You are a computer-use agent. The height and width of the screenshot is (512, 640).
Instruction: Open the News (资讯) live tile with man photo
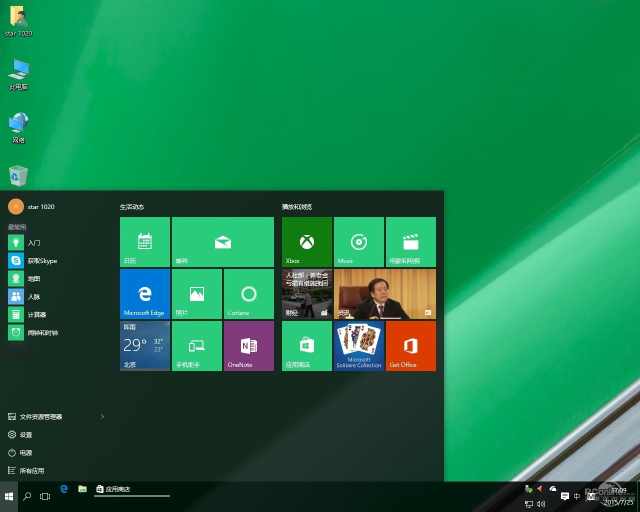pos(385,294)
